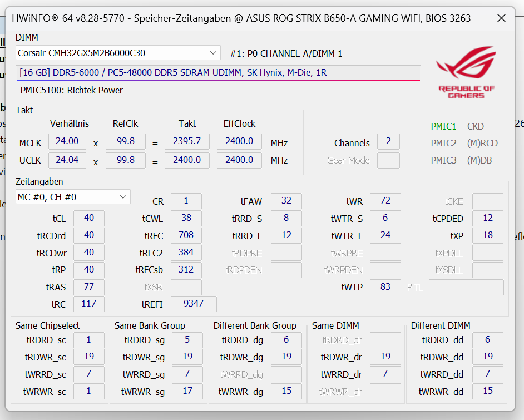Screen dimensions: 524x420
Task: Click the tRDRD_dg value 6
Action: coord(286,340)
